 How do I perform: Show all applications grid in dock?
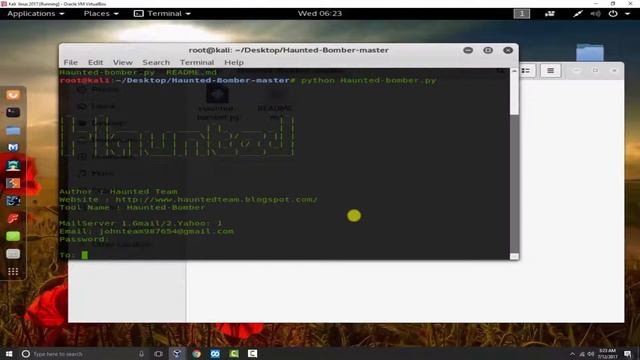(13, 272)
